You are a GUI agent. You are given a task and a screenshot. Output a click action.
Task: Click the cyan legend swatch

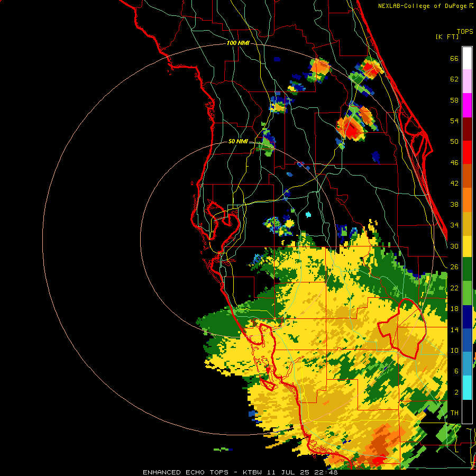[467, 388]
